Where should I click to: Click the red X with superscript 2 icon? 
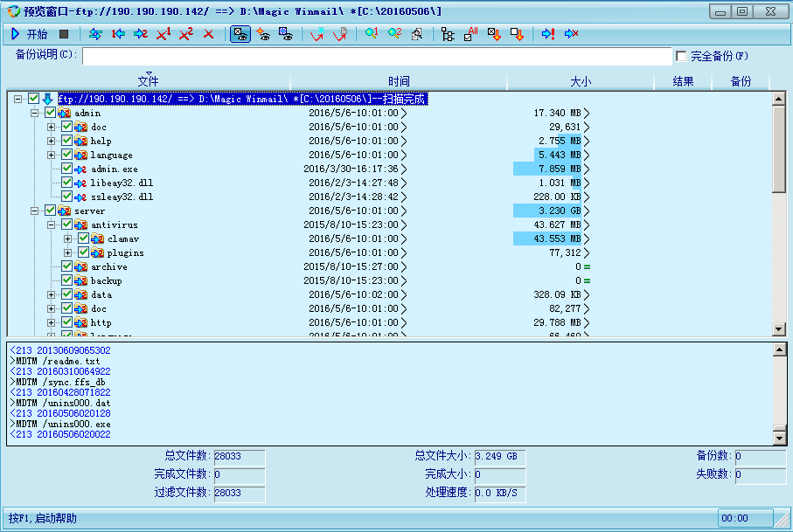[x=185, y=34]
